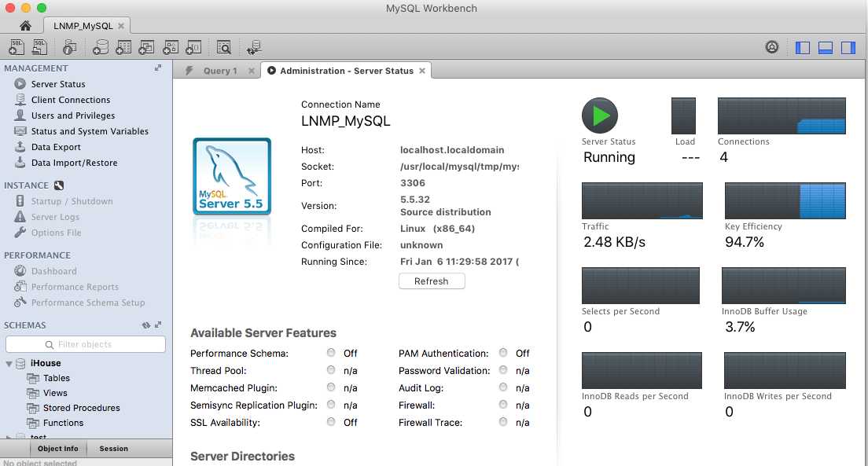Screen dimensions: 868x466
Task: Open Performance Reports
Action: (75, 287)
